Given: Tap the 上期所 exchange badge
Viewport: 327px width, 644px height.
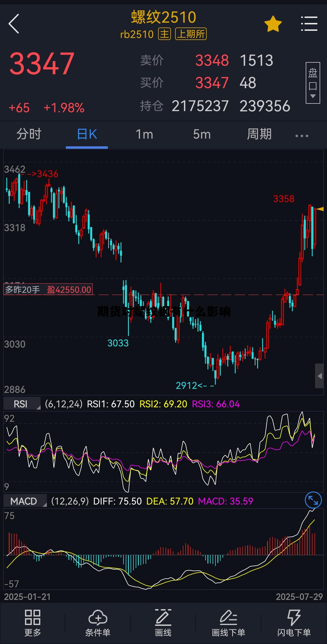Looking at the screenshot, I should 191,34.
